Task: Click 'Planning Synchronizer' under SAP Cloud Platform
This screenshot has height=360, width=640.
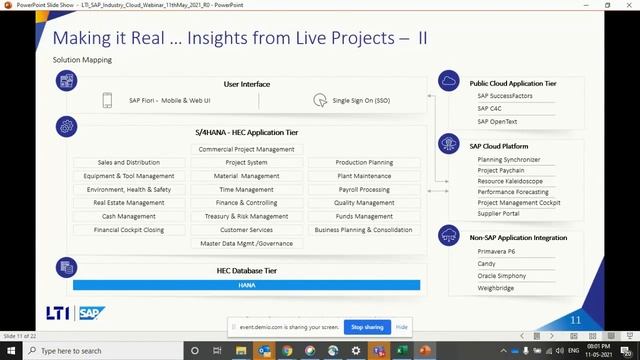Action: [x=509, y=160]
